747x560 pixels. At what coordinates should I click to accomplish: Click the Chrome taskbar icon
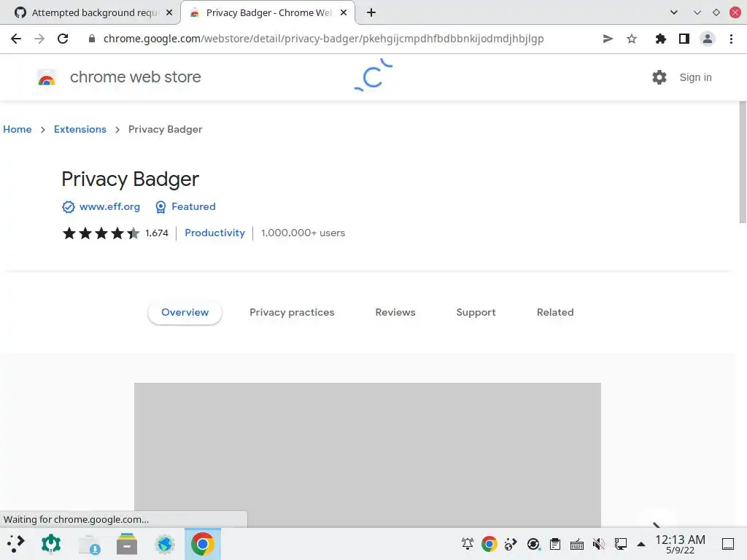[203, 544]
